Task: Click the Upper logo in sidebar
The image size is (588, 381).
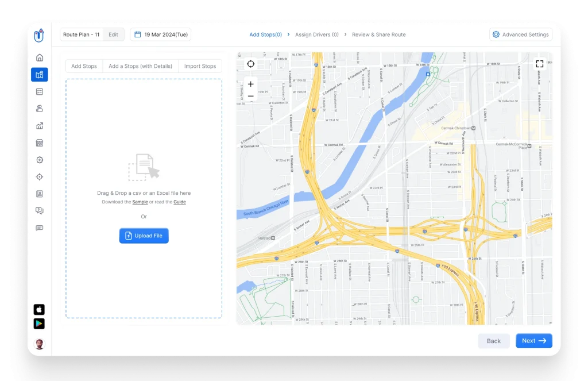Action: pos(39,35)
